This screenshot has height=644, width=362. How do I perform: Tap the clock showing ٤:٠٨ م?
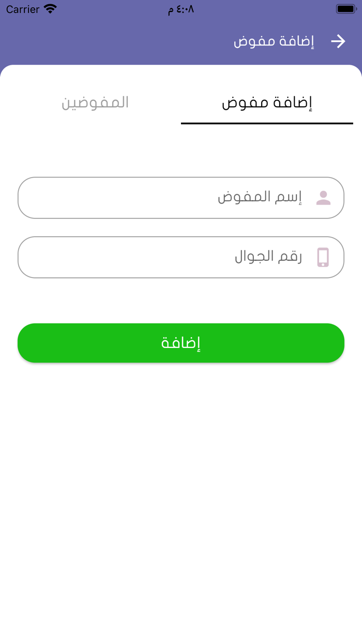[x=181, y=9]
